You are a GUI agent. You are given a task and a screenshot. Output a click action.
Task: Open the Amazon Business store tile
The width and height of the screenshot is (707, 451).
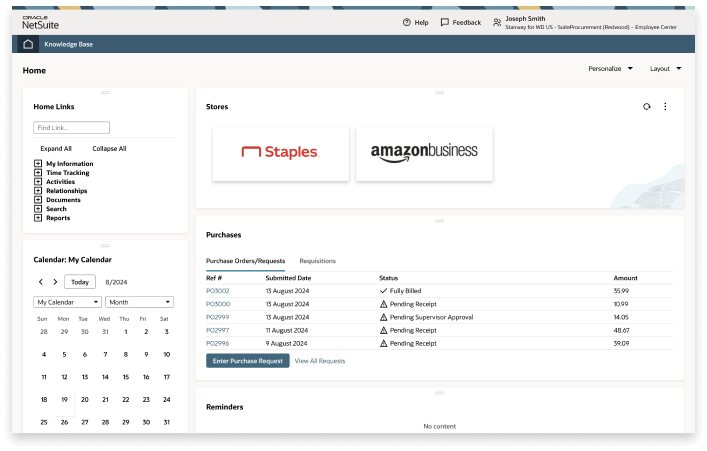click(424, 154)
